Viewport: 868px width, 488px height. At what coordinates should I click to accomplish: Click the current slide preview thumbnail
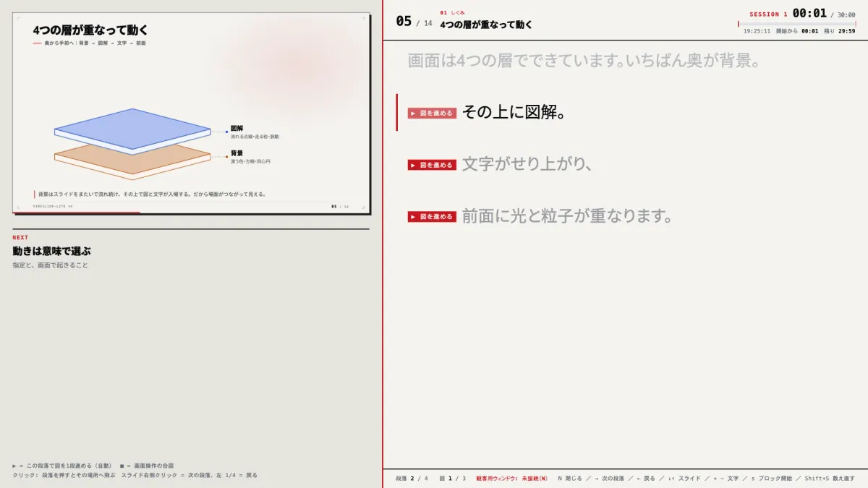click(191, 114)
